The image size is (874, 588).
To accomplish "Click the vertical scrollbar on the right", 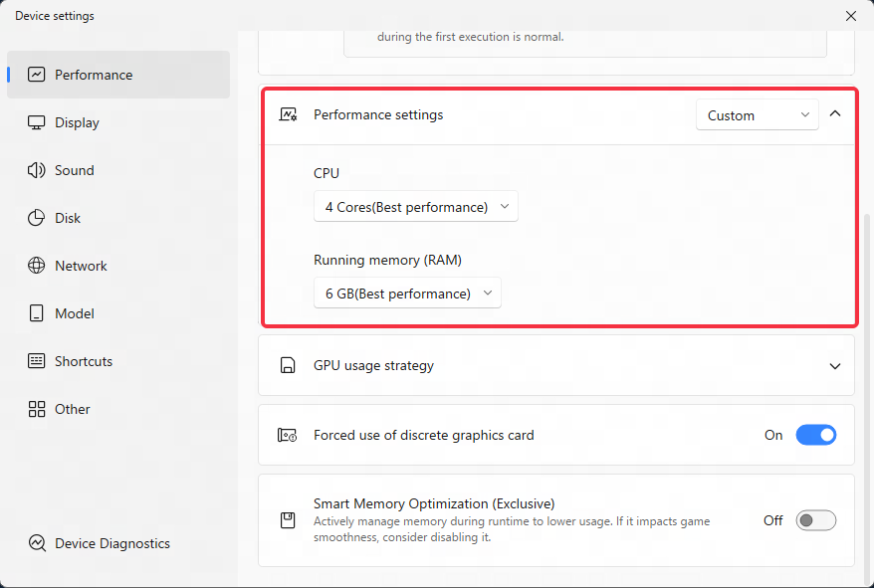I will tap(866, 396).
